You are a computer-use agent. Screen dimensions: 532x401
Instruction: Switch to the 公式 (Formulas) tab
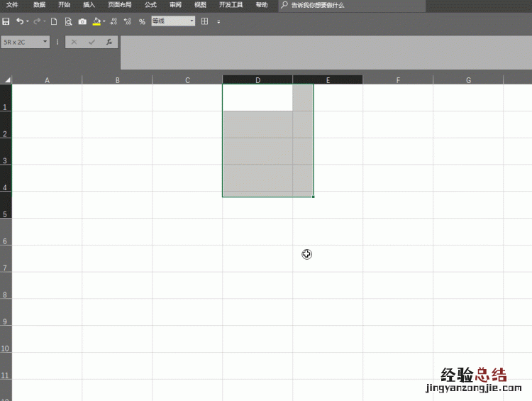point(150,5)
